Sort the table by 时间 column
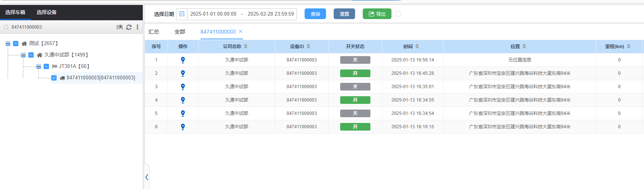 [x=417, y=47]
